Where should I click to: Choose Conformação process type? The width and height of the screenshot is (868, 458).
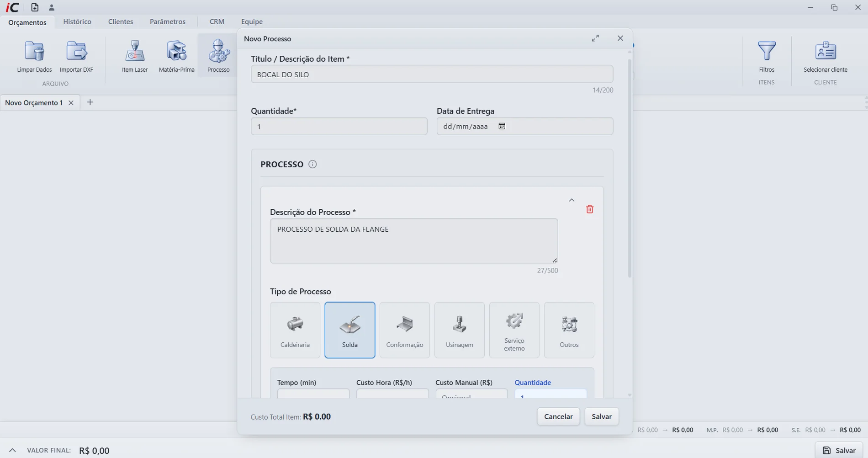tap(405, 330)
